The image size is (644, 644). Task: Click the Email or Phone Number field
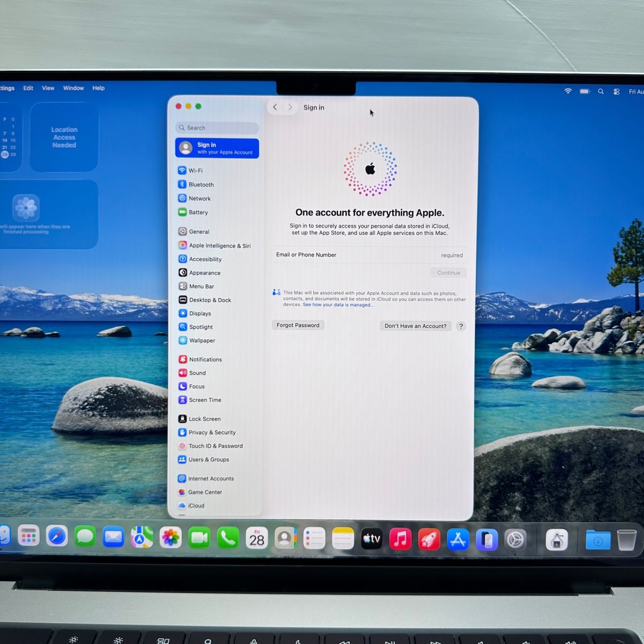tap(369, 255)
